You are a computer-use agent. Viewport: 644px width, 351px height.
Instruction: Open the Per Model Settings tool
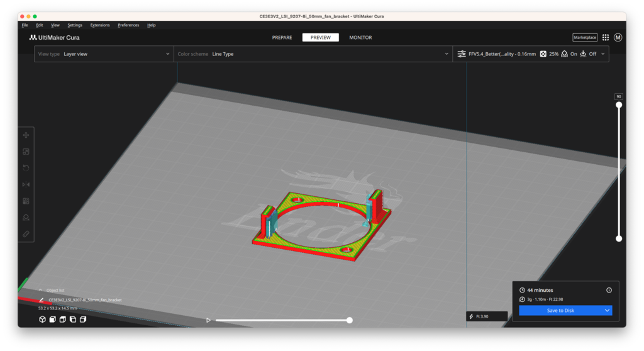point(26,201)
